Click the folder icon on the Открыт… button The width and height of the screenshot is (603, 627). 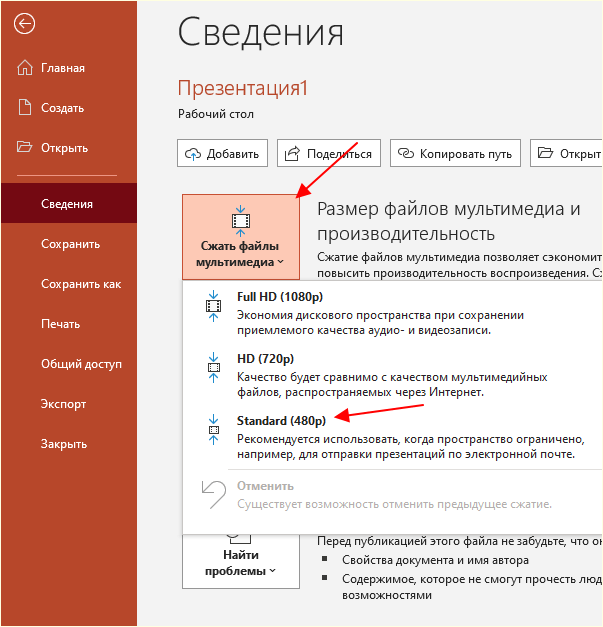pos(545,153)
